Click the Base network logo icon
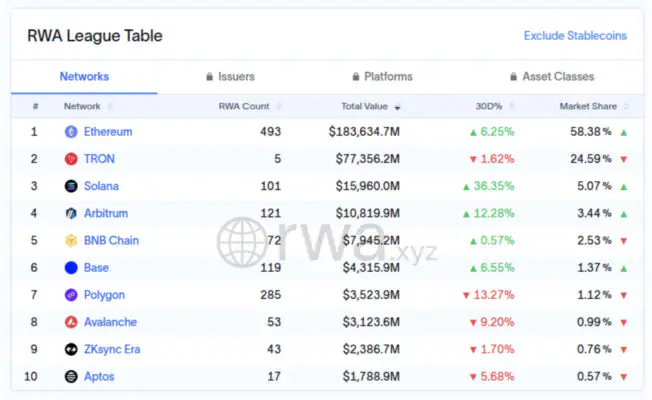The height and width of the screenshot is (400, 652). pos(71,268)
